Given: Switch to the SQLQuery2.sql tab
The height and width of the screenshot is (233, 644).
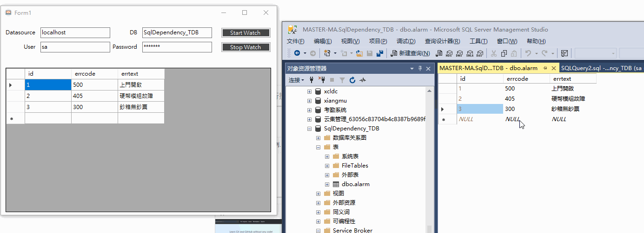Looking at the screenshot, I should click(602, 68).
